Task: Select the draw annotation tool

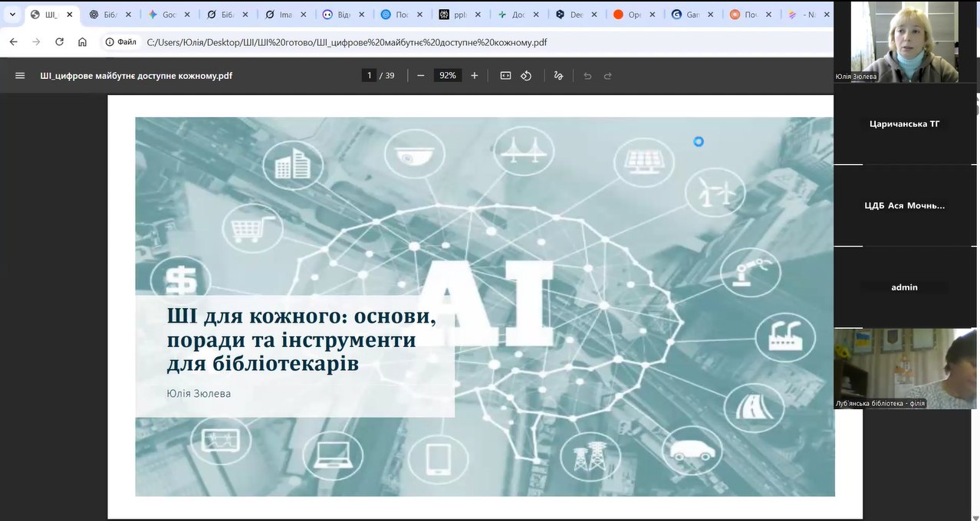Action: point(558,75)
